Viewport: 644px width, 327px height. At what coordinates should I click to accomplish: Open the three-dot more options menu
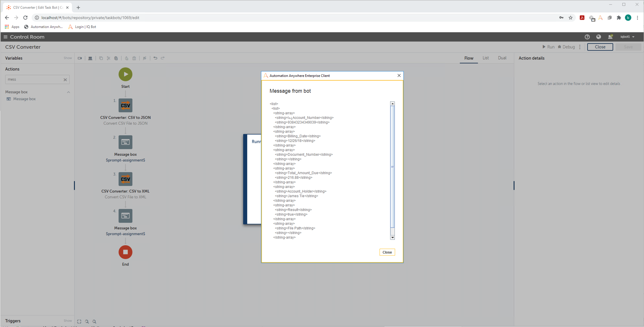580,47
